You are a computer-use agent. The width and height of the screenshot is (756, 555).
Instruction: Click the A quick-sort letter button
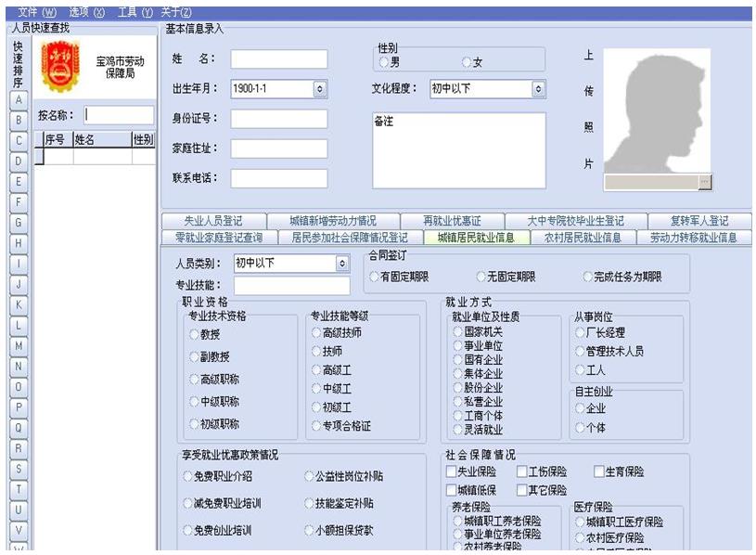click(x=19, y=100)
